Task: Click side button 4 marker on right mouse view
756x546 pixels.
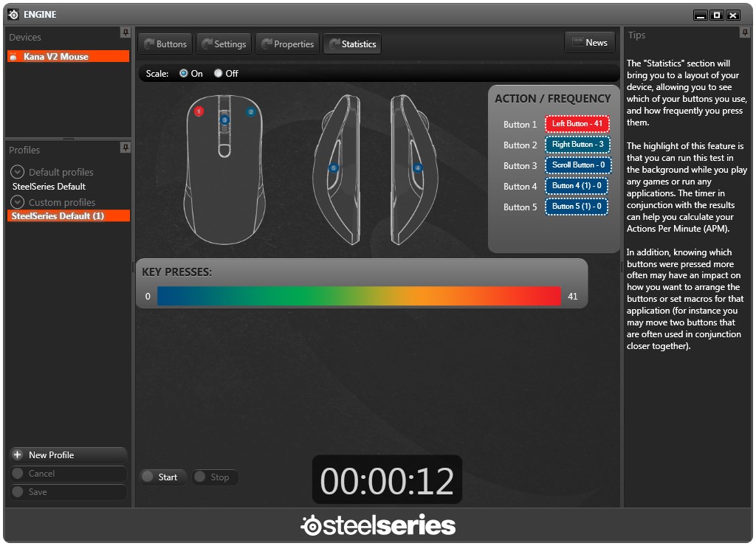Action: (418, 167)
